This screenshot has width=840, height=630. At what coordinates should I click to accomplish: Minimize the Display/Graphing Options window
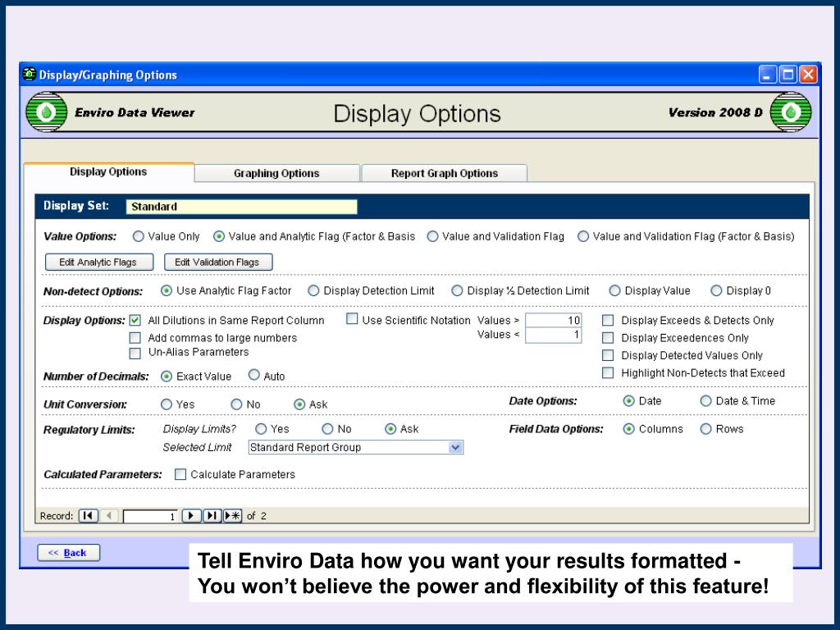tap(768, 74)
